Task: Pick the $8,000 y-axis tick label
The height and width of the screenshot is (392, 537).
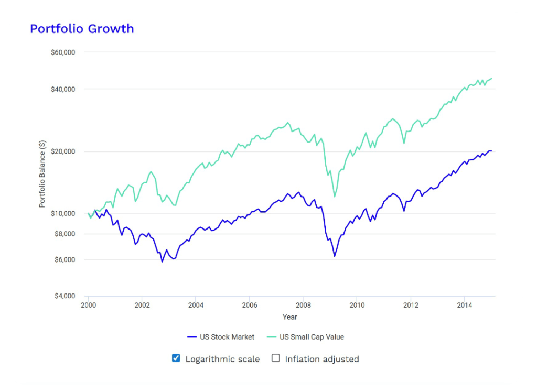Action: point(67,234)
